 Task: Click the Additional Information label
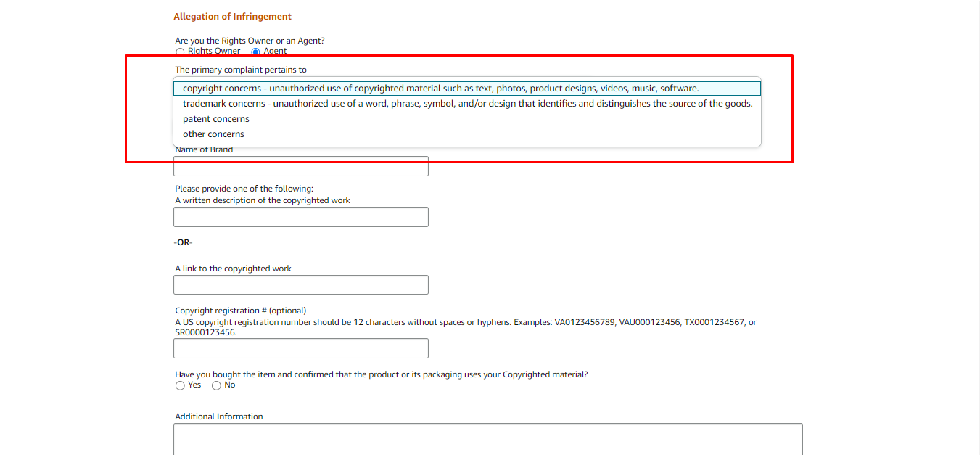[219, 417]
